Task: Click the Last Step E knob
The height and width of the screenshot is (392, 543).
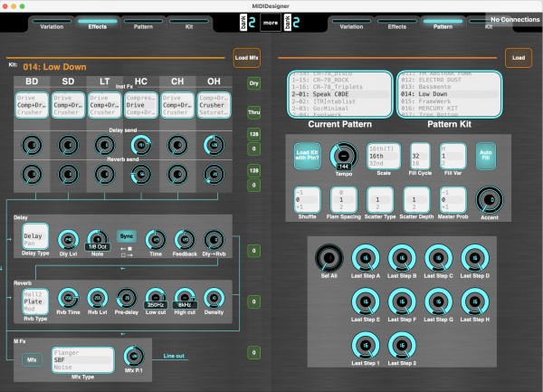Action: click(366, 301)
